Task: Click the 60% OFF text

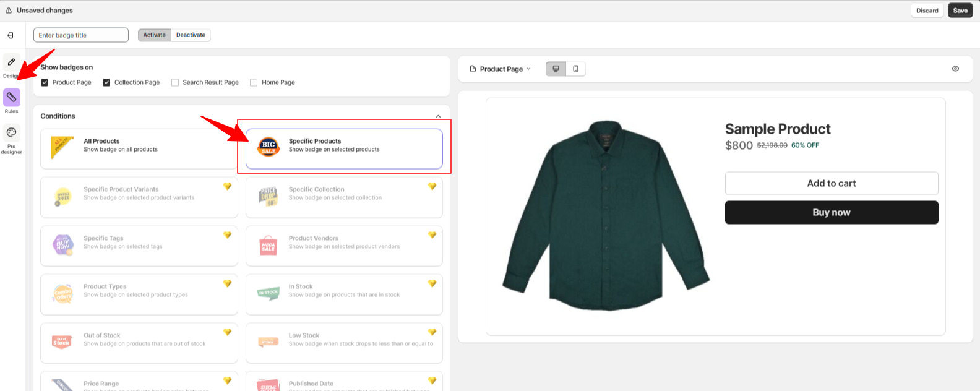Action: (805, 145)
